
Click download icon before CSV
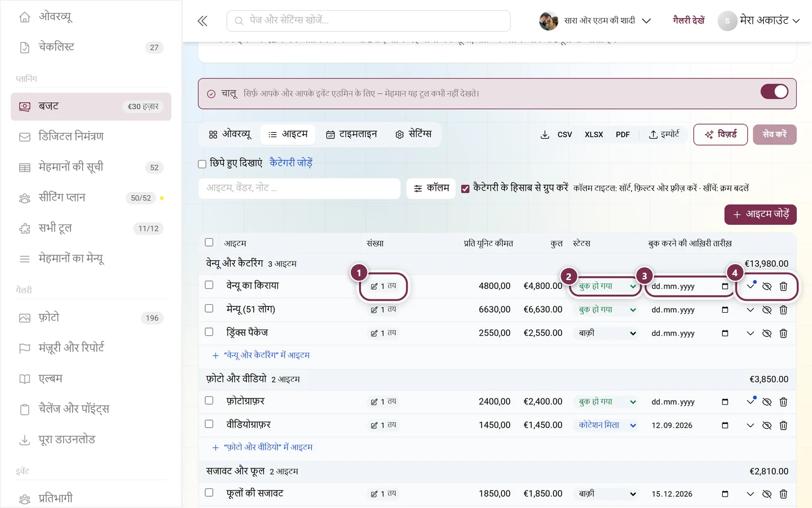tap(545, 135)
